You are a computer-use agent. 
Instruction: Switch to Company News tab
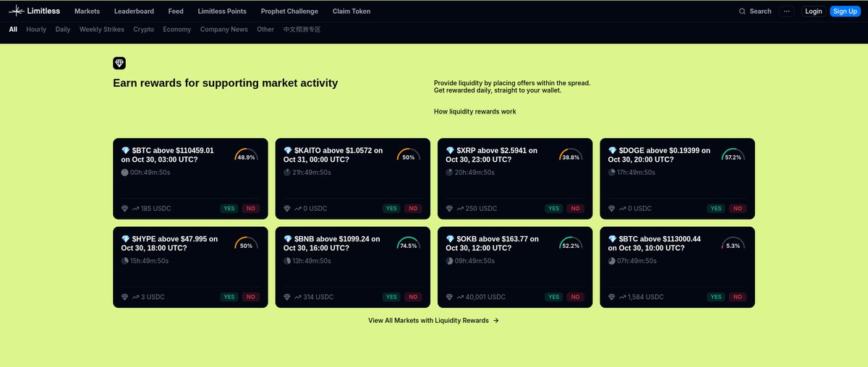point(224,30)
